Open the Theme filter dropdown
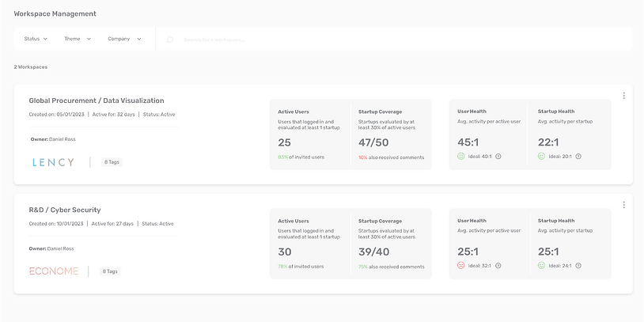Viewport: 644px width, 322px height. click(78, 39)
